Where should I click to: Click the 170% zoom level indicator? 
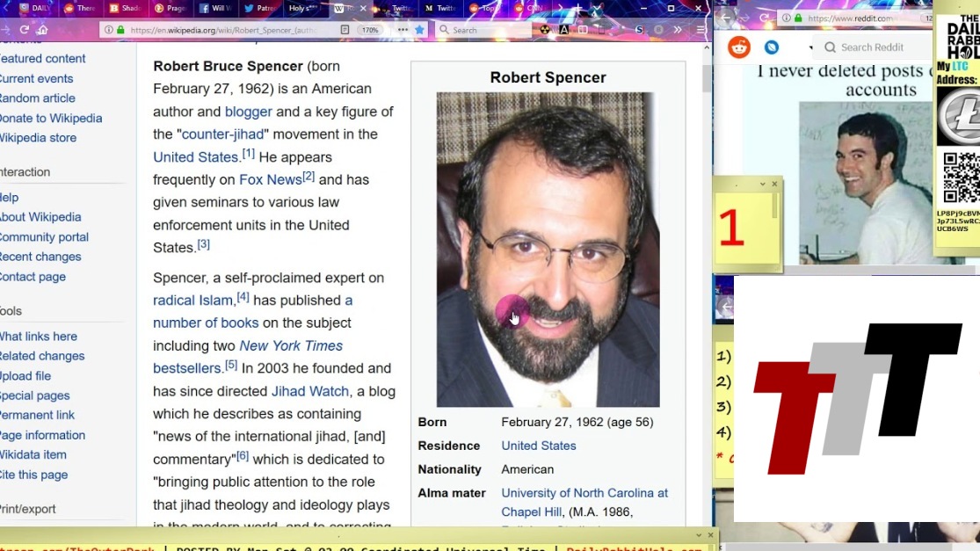pyautogui.click(x=370, y=30)
